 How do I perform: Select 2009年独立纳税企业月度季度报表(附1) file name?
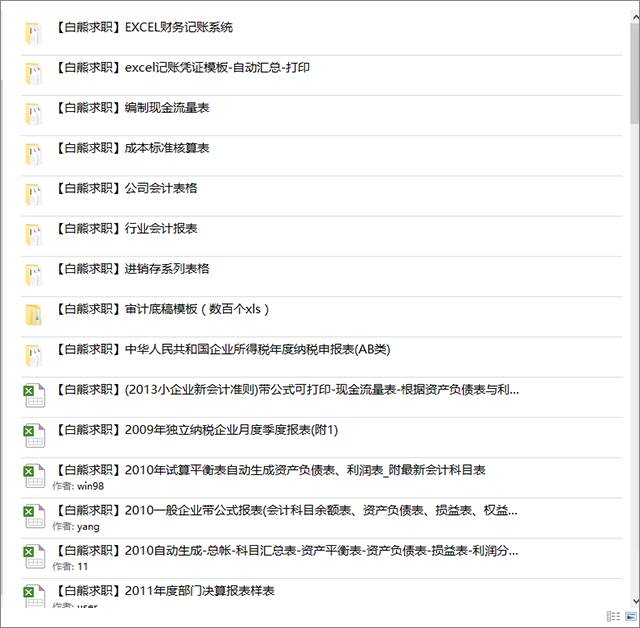click(x=196, y=430)
